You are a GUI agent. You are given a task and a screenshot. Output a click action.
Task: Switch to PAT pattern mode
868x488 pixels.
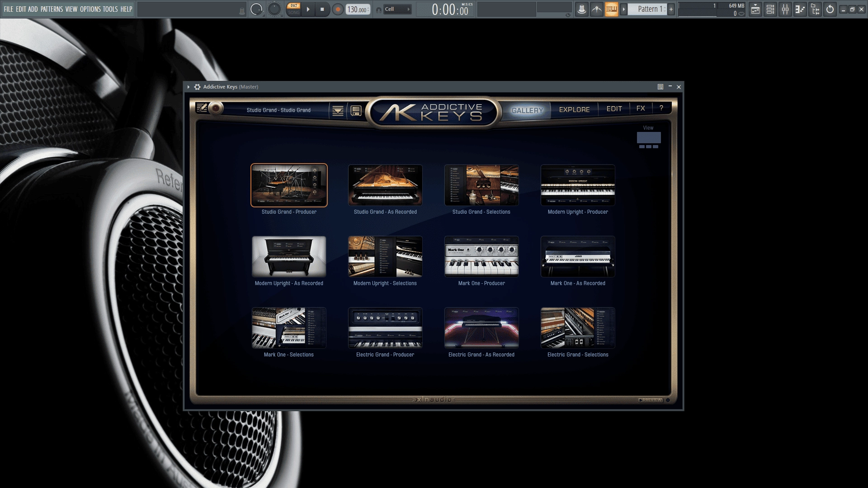point(294,6)
